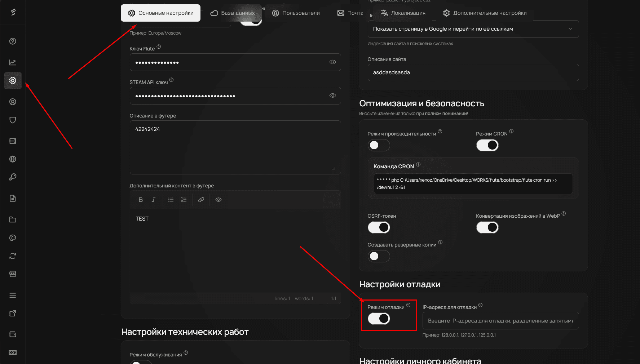Open the settings gear in sidebar

click(x=13, y=80)
